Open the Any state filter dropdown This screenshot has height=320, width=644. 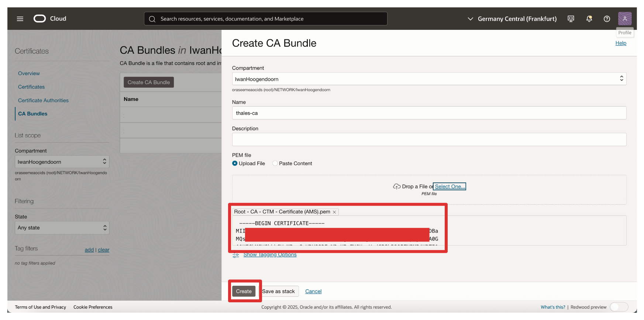(x=62, y=228)
